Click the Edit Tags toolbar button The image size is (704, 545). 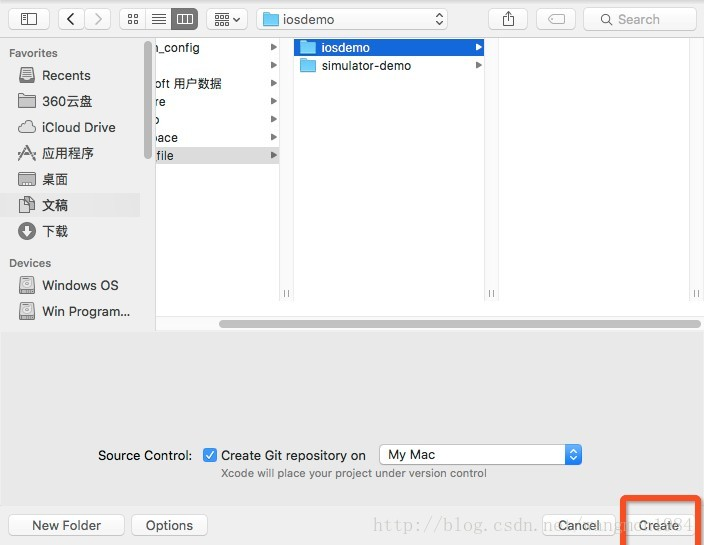click(x=556, y=19)
